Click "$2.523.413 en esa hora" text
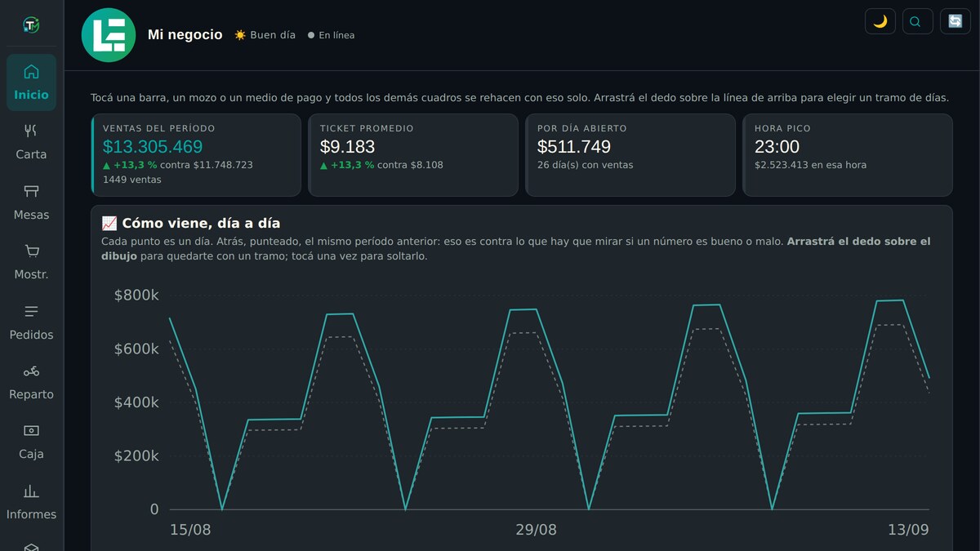Viewport: 980px width, 551px height. coord(811,165)
